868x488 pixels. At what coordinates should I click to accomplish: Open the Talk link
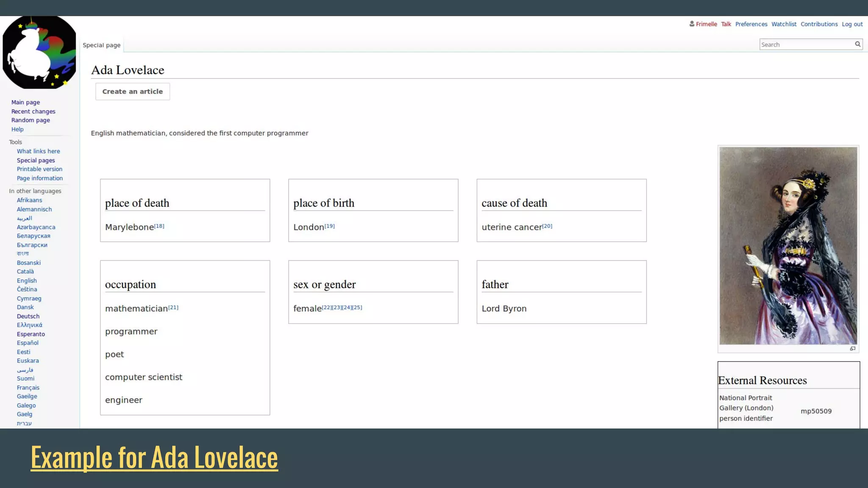coord(726,24)
